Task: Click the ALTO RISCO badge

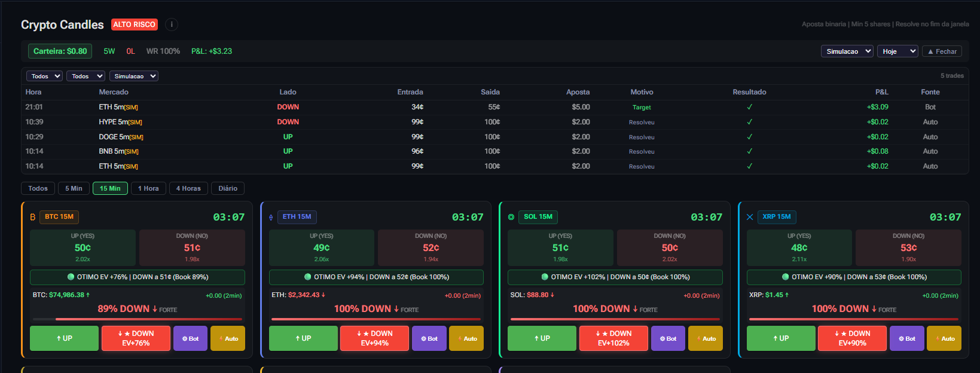Action: (135, 25)
